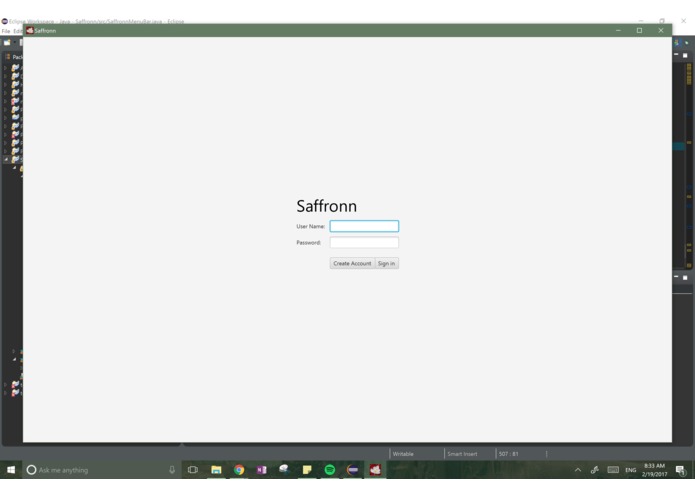This screenshot has height=494, width=695.
Task: Open Spotify from the taskbar
Action: (x=329, y=470)
